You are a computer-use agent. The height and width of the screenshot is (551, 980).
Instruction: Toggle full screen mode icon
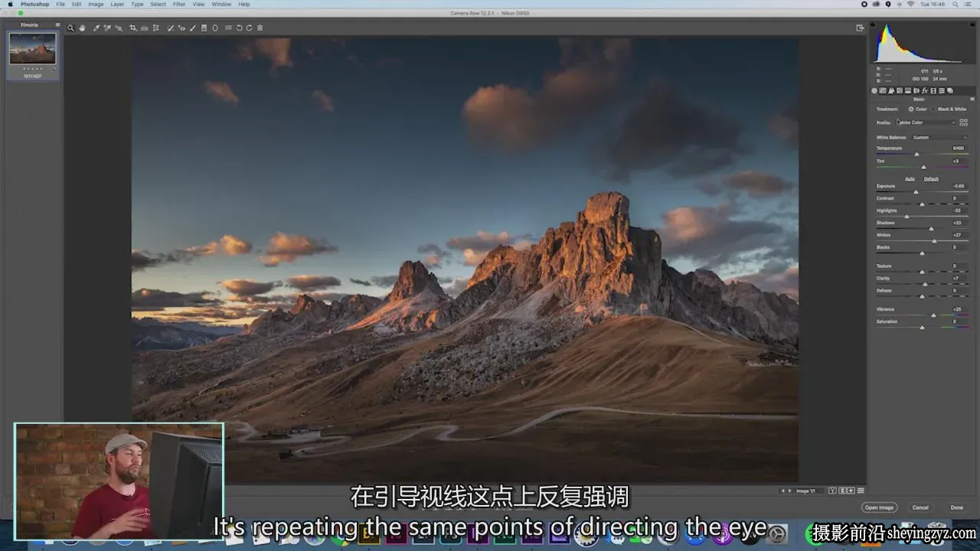[860, 28]
